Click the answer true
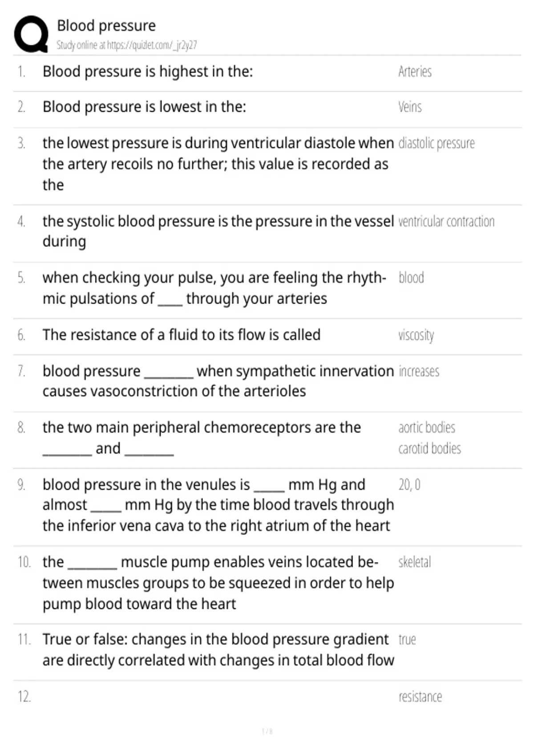Viewport: 534px width, 756px height. [407, 640]
